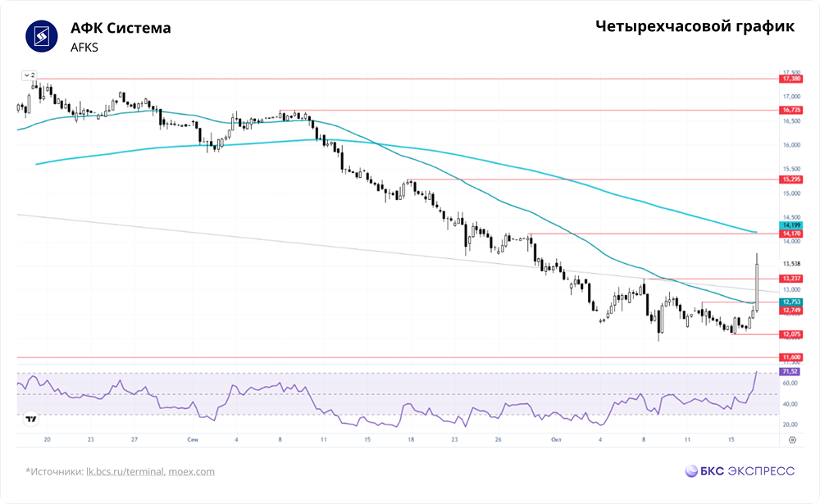820x504 pixels.
Task: Select the 11,600 price level label
Action: tap(791, 357)
